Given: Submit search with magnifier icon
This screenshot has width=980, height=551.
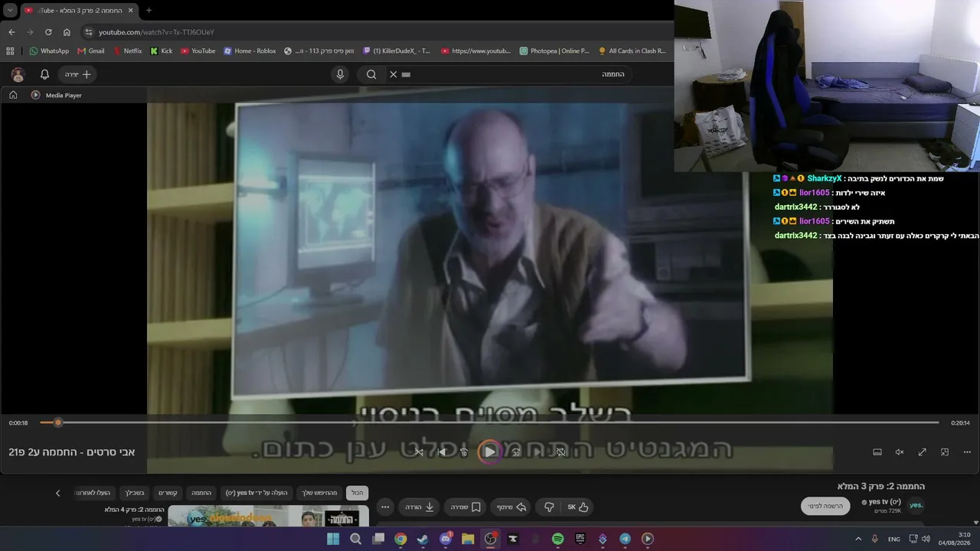Looking at the screenshot, I should [x=371, y=74].
